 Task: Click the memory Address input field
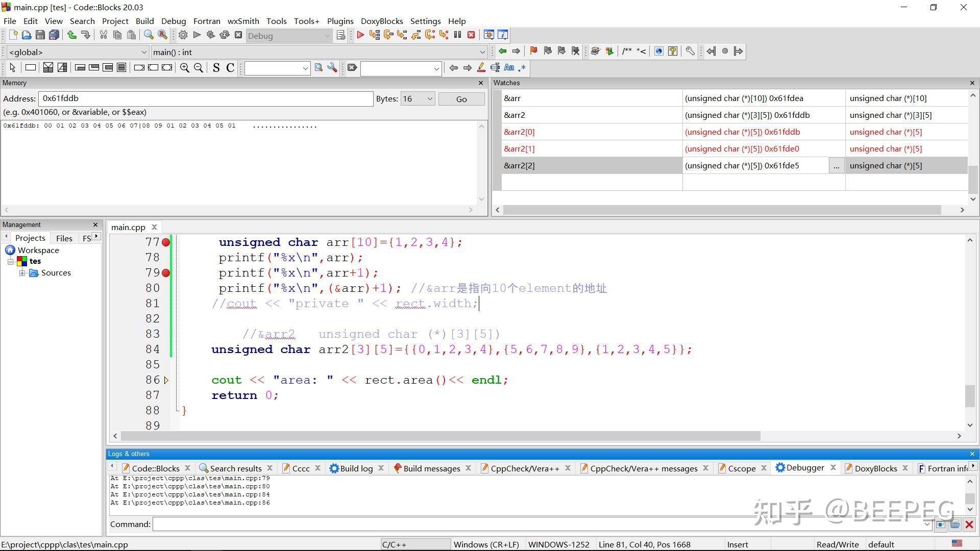205,98
